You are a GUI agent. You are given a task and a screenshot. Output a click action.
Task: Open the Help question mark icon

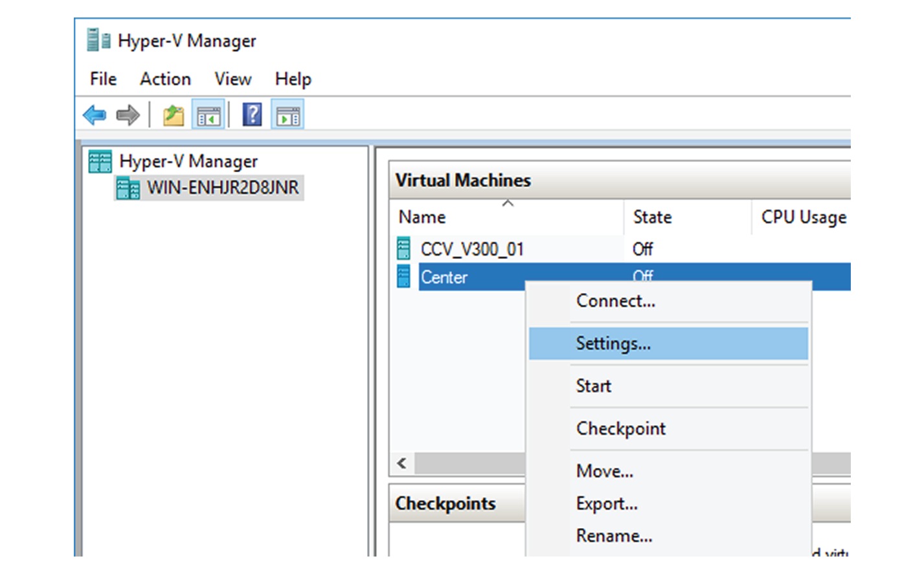(x=253, y=115)
